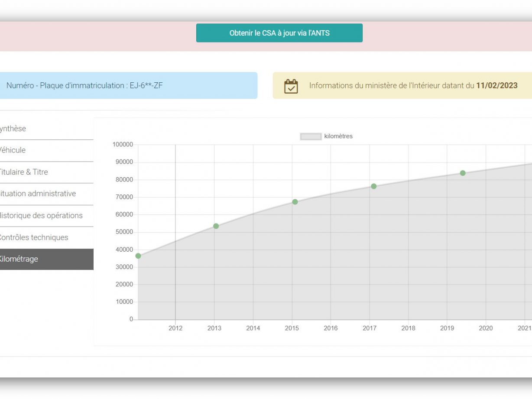
Task: Select the 2013 mileage data point
Action: click(216, 226)
